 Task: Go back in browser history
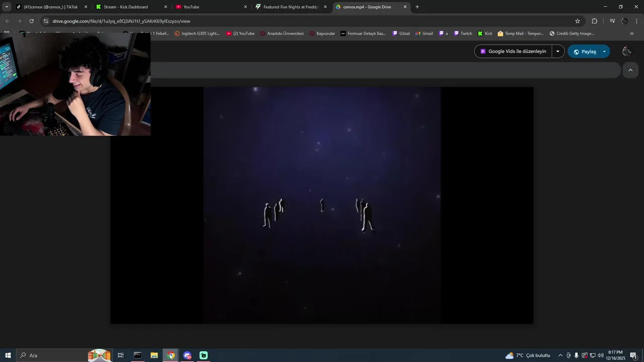(7, 21)
